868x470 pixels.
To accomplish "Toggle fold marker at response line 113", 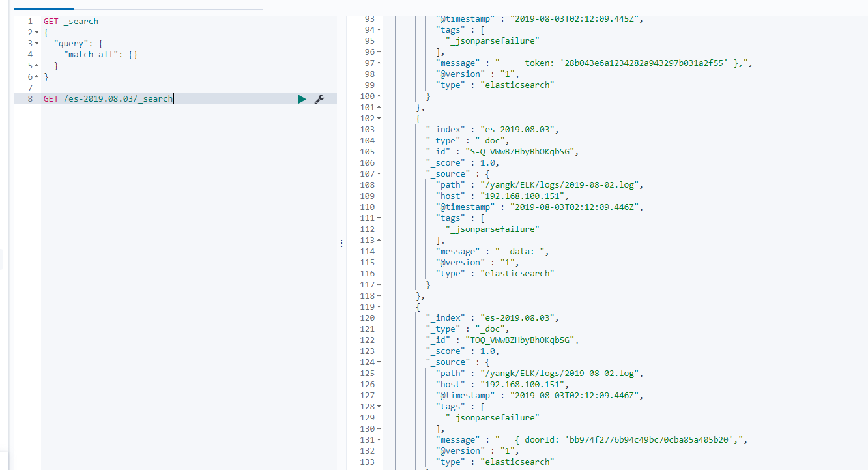I will pyautogui.click(x=379, y=240).
